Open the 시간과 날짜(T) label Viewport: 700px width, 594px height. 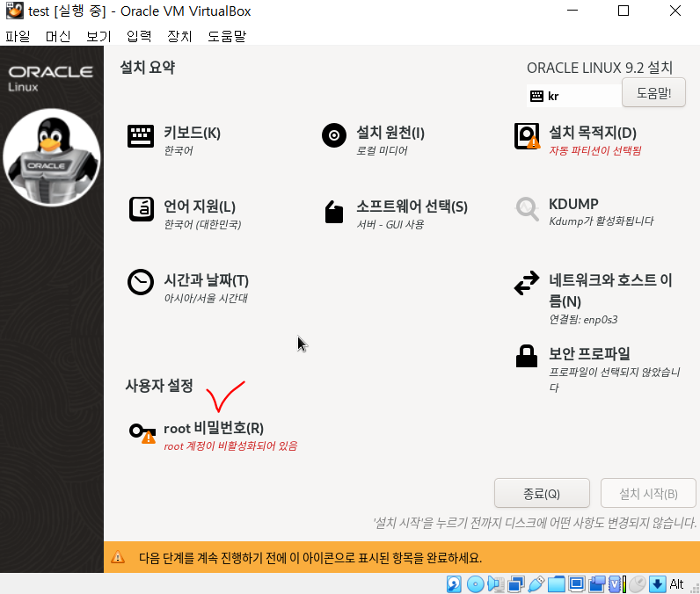[207, 280]
